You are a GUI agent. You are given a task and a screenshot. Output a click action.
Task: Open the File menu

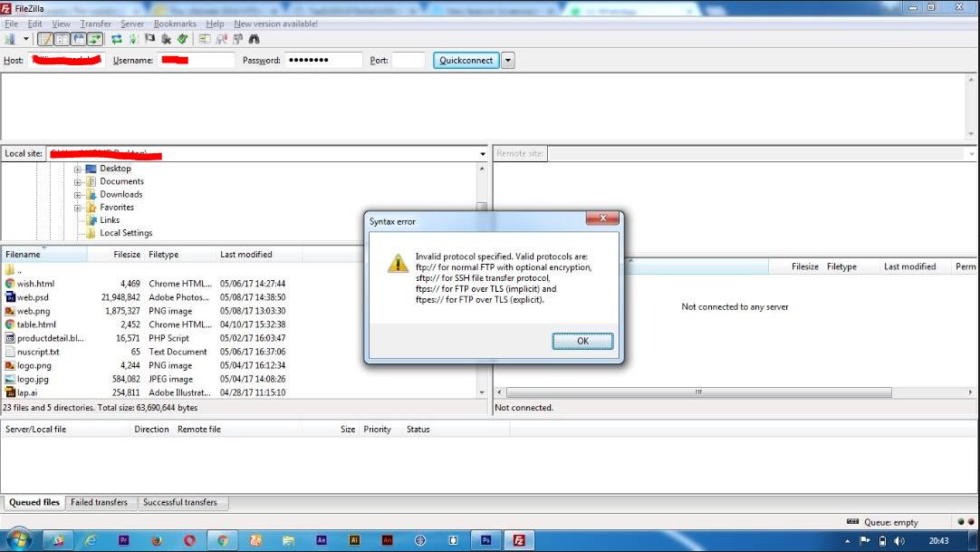pyautogui.click(x=11, y=24)
